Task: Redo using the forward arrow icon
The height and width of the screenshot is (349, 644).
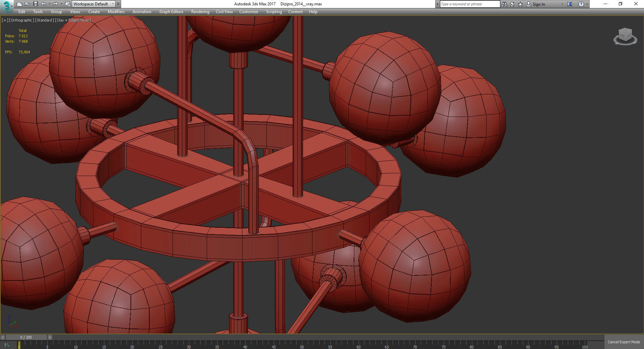Action: click(x=55, y=4)
